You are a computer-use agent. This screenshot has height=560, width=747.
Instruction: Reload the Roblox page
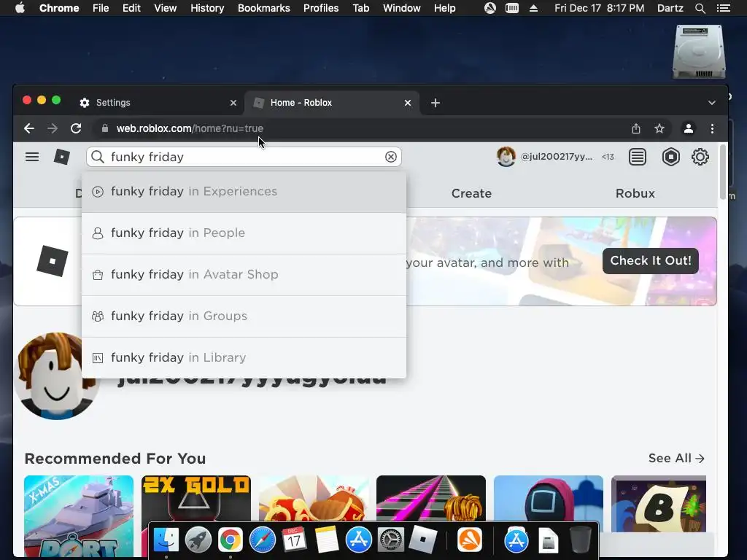(x=76, y=128)
